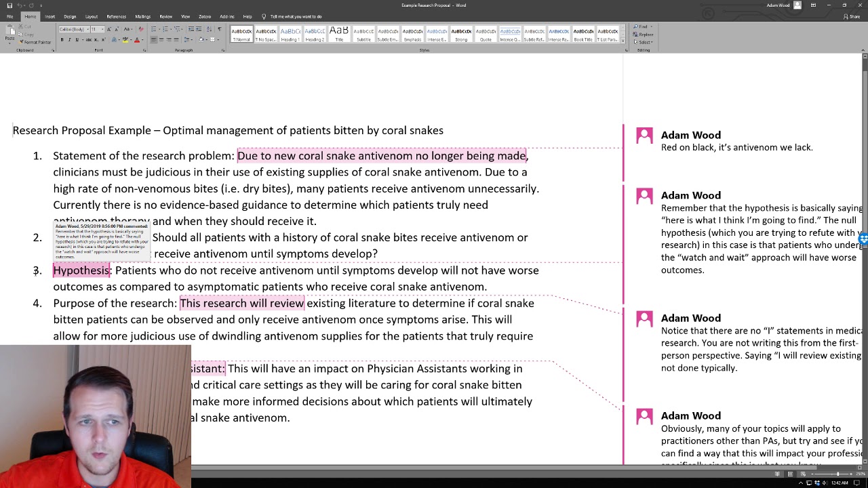Click the Bullets list icon
Image resolution: width=868 pixels, height=488 pixels.
click(154, 29)
